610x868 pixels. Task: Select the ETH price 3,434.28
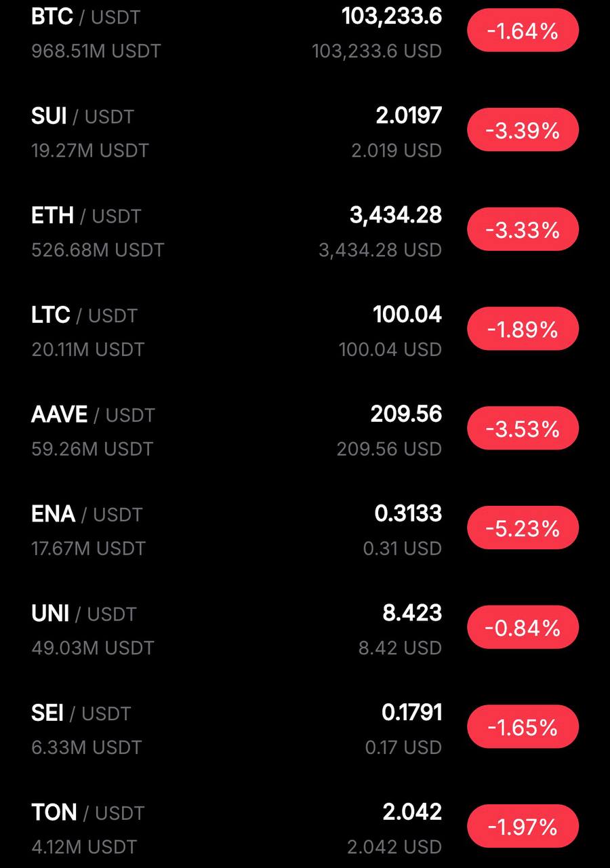click(x=396, y=216)
